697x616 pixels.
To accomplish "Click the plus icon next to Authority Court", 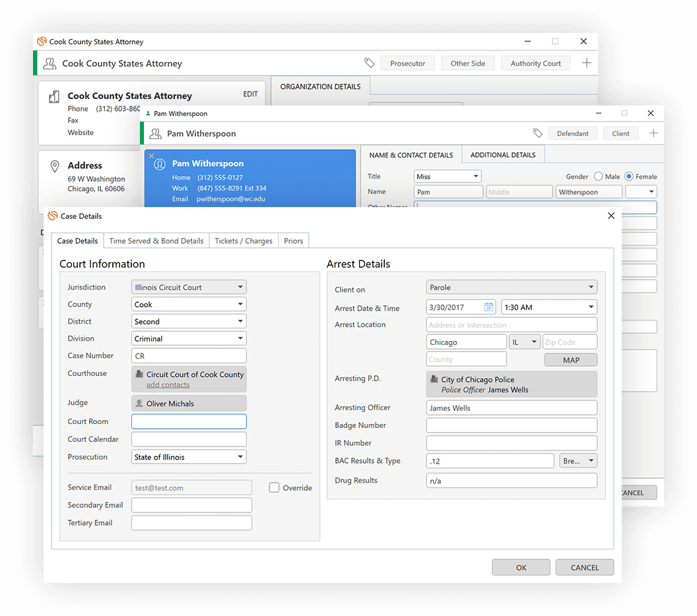I will pos(586,63).
